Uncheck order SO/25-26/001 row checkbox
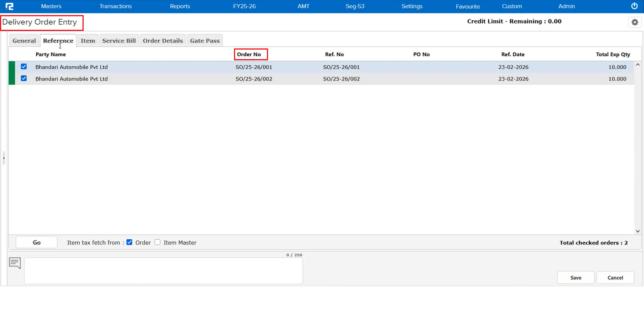Image resolution: width=644 pixels, height=327 pixels. click(24, 67)
